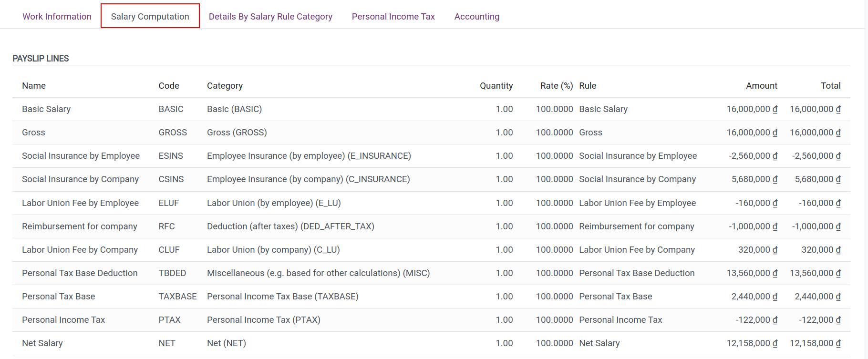Click the Basic (BASIC) category cell
868x359 pixels.
point(234,109)
